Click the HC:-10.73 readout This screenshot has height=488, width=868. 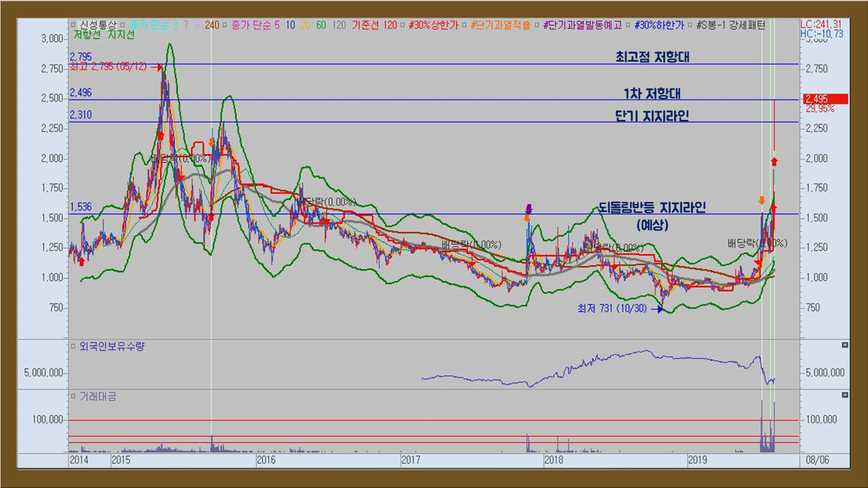(x=822, y=34)
